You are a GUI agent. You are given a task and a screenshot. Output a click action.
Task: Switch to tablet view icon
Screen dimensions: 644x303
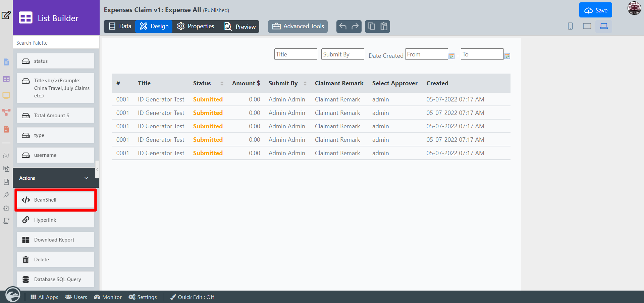(587, 26)
